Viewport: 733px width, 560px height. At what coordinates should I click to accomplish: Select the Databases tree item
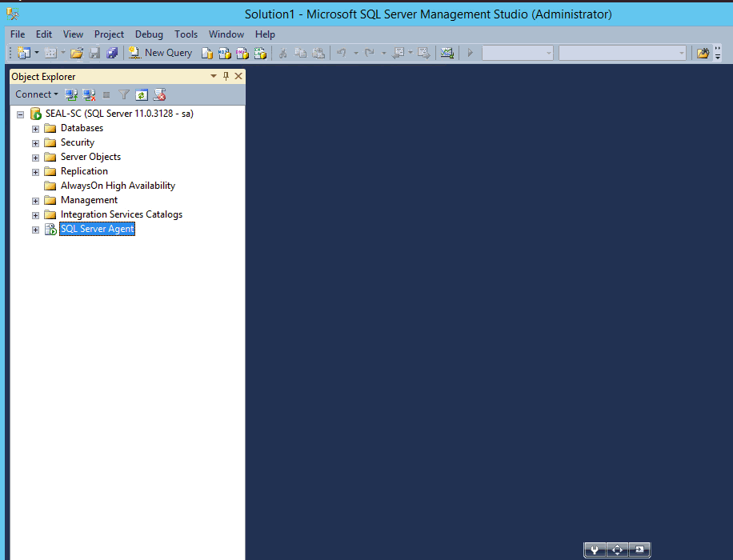coord(82,128)
